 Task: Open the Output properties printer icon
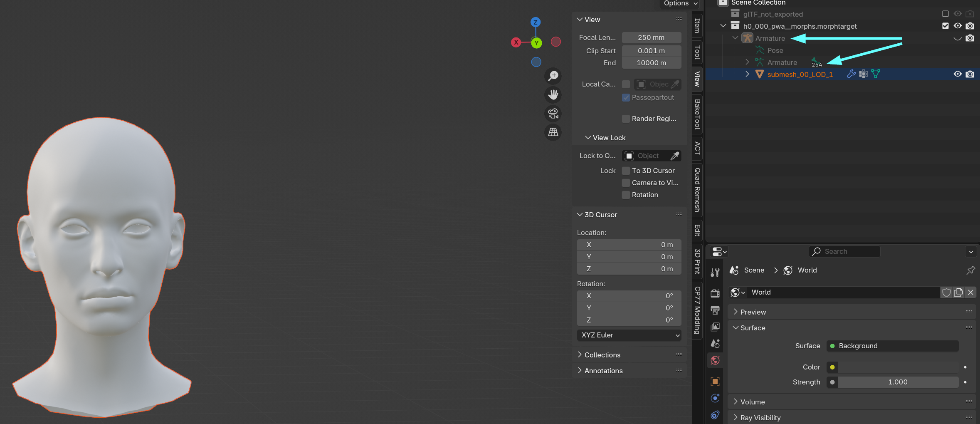point(715,310)
